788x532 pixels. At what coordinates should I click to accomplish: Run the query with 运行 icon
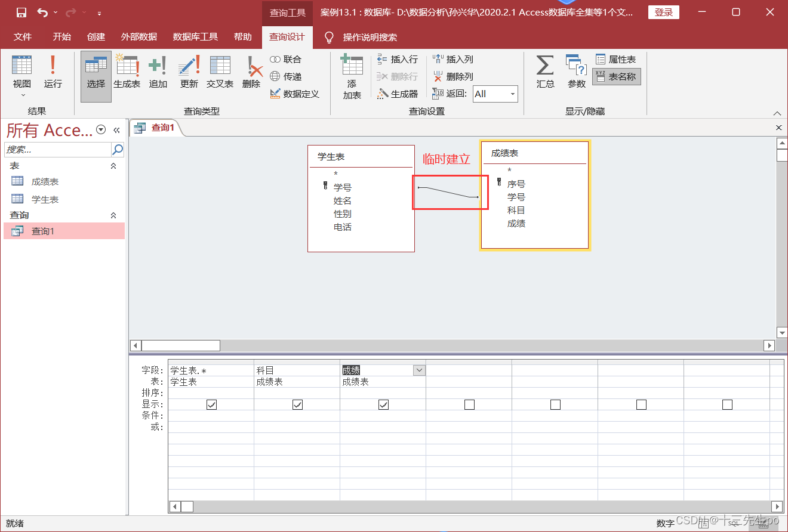(53, 72)
